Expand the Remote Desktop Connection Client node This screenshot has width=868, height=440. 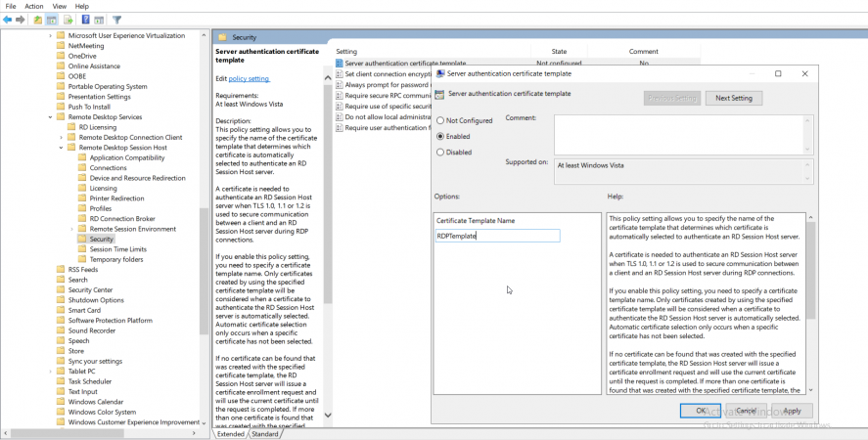(x=61, y=138)
